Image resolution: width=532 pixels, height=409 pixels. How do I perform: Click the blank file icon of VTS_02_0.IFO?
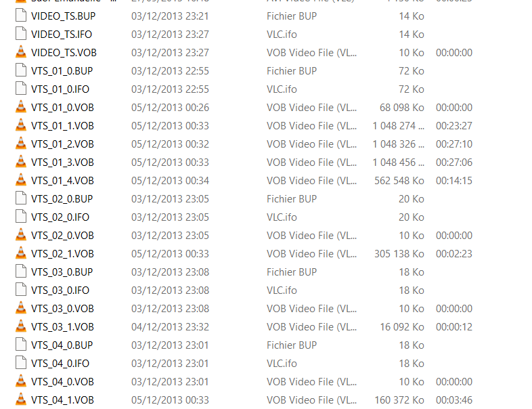pos(21,217)
